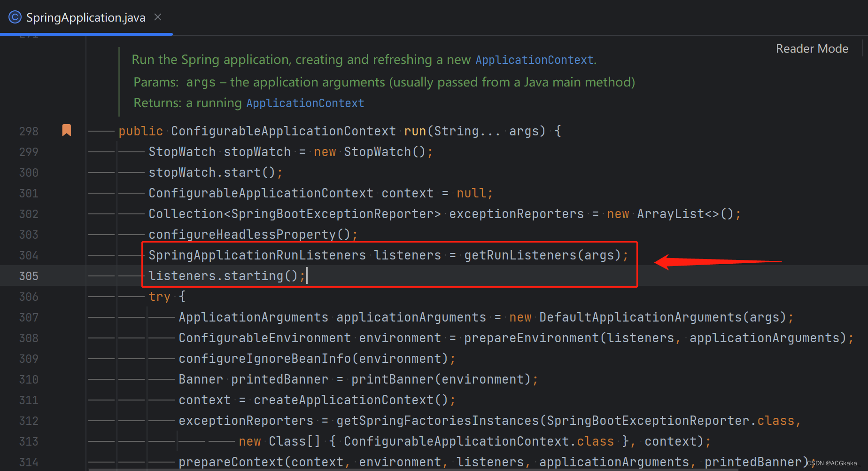Viewport: 868px width, 471px height.
Task: Click line number 301 in gutter
Action: click(29, 193)
